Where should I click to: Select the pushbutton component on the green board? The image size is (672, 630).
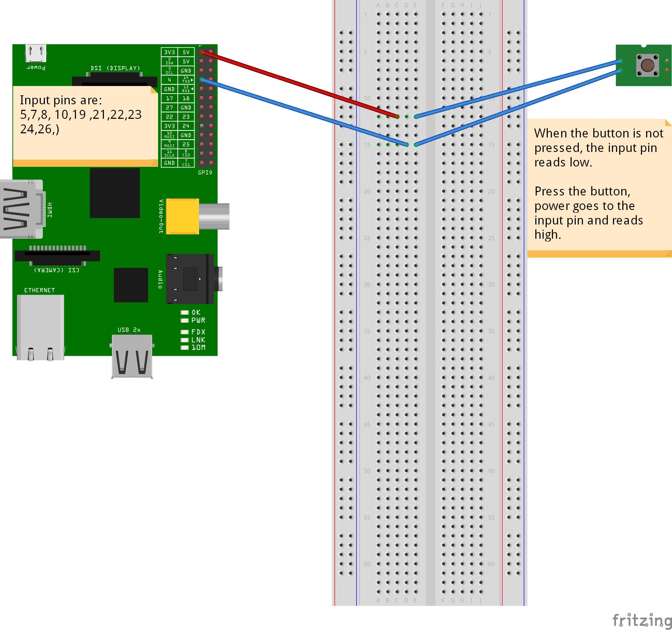point(647,65)
